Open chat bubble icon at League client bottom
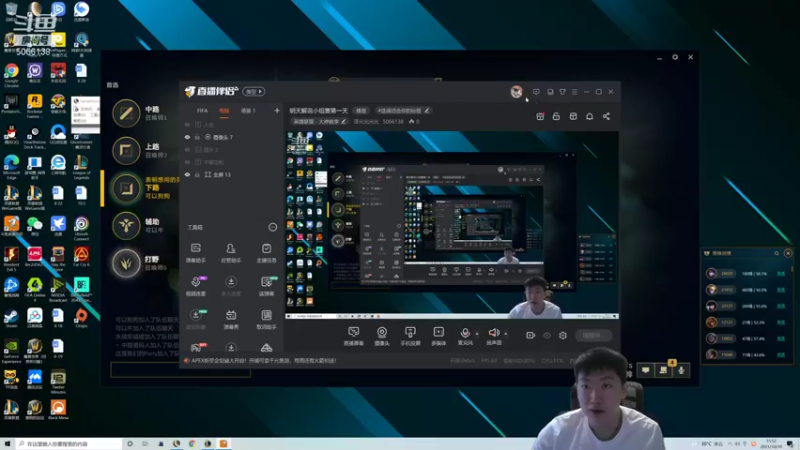 coord(645,370)
